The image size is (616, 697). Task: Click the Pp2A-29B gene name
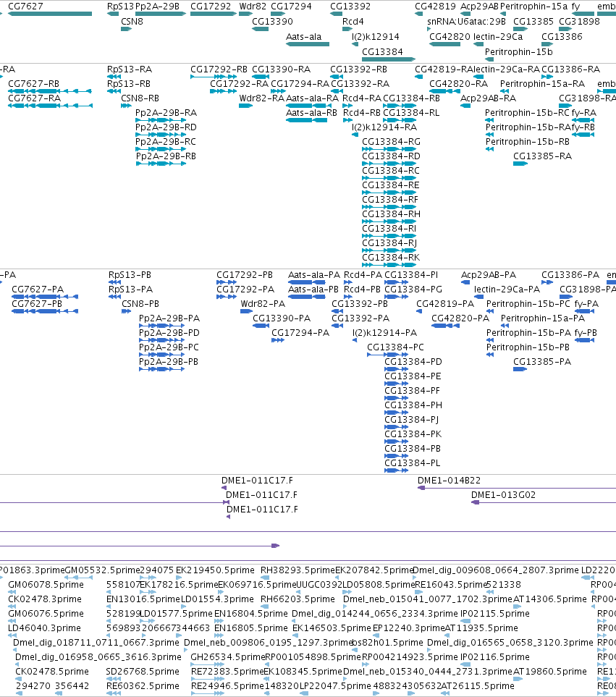(x=157, y=7)
